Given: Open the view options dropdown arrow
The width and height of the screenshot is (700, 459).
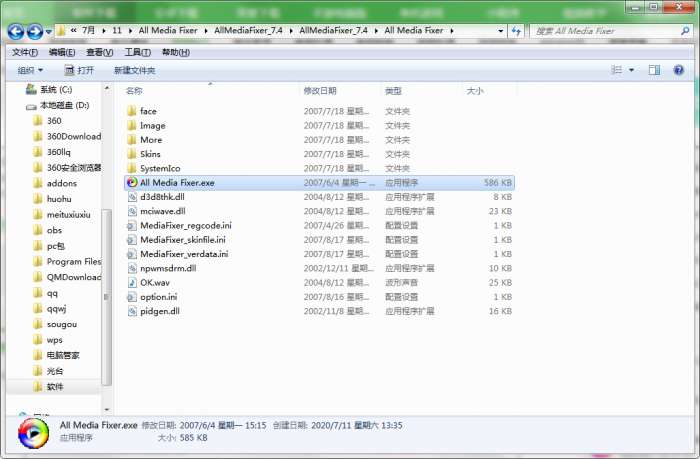Looking at the screenshot, I should click(x=631, y=70).
